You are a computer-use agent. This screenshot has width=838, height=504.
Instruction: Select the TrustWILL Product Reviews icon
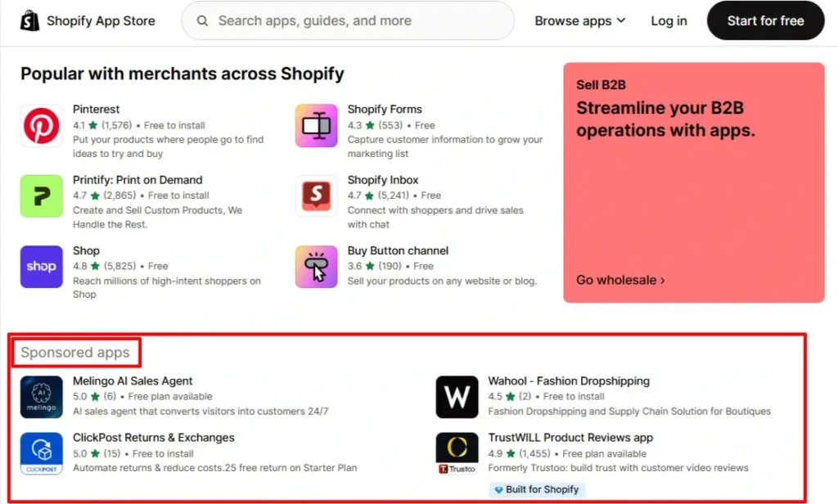tap(457, 453)
